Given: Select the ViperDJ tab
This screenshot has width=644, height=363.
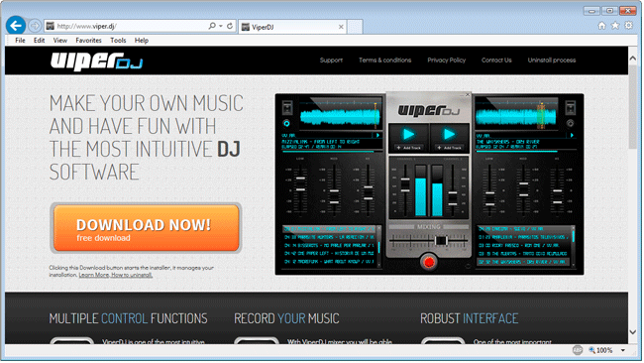Looking at the screenshot, I should [292, 27].
